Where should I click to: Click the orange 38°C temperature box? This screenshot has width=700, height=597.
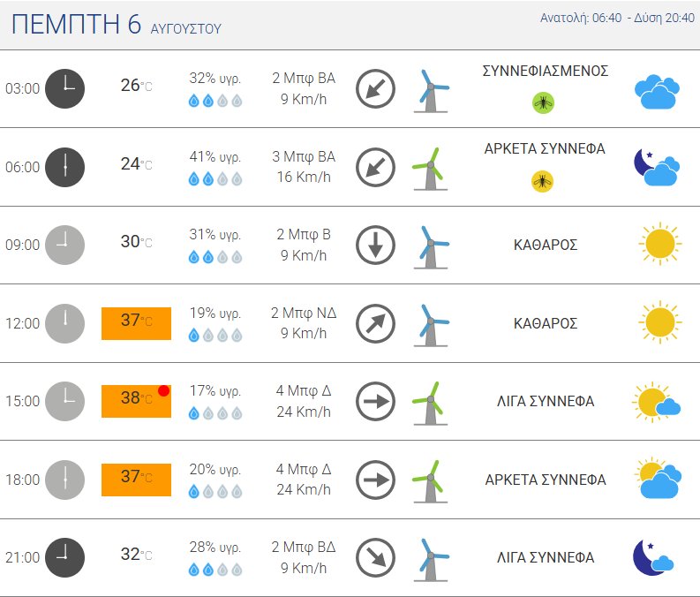pos(136,402)
